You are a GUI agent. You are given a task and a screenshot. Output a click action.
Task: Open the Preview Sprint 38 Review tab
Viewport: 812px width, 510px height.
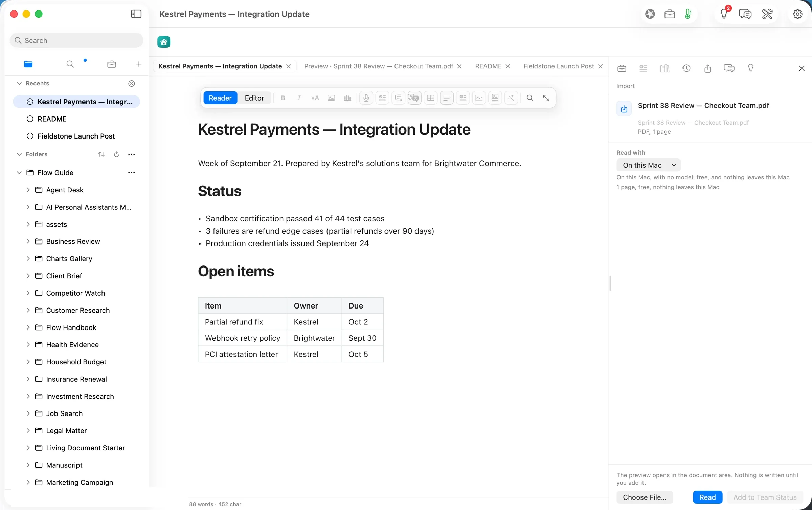click(x=379, y=66)
